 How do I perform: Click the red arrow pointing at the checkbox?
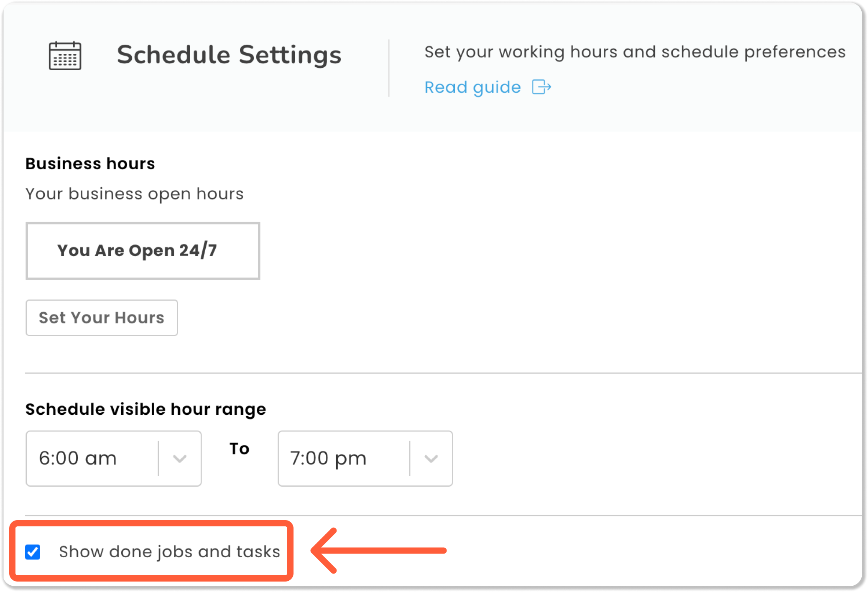(x=378, y=551)
